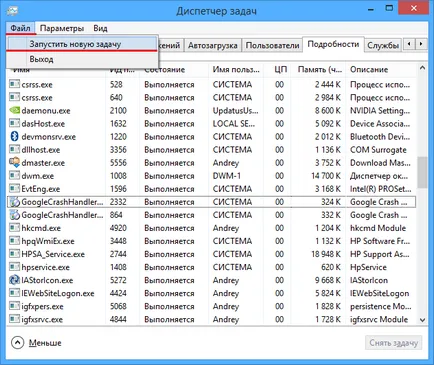The image size is (434, 365).
Task: Sort by the Состояние column header
Action: (164, 69)
